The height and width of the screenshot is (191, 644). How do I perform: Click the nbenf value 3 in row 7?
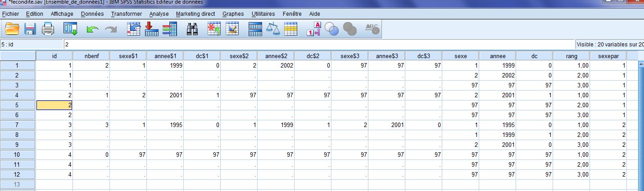click(x=91, y=125)
